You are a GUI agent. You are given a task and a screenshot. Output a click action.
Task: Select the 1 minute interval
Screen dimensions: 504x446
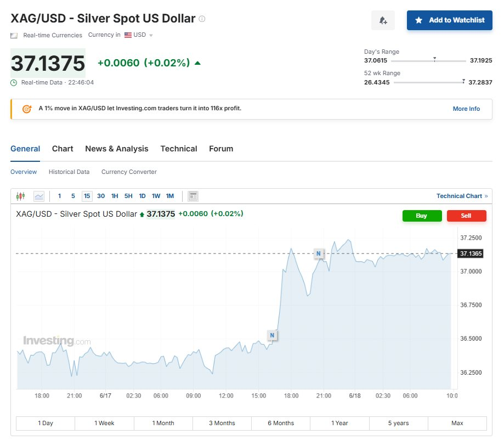coord(59,196)
